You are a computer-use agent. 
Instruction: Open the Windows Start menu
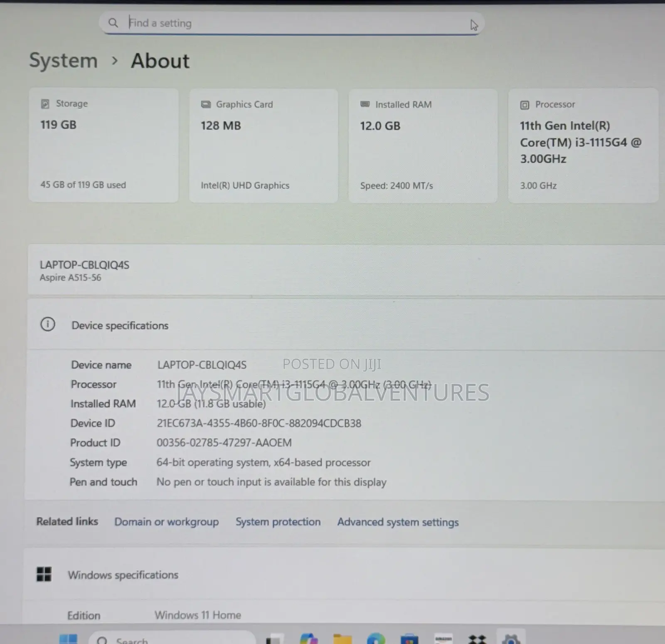(x=68, y=639)
